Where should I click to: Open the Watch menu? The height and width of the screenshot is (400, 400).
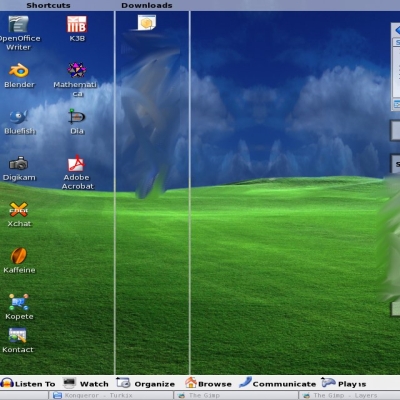click(x=86, y=383)
